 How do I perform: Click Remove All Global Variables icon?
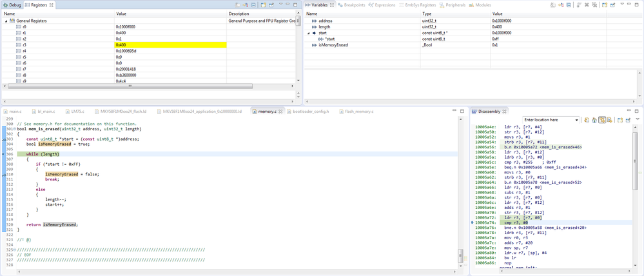[594, 5]
